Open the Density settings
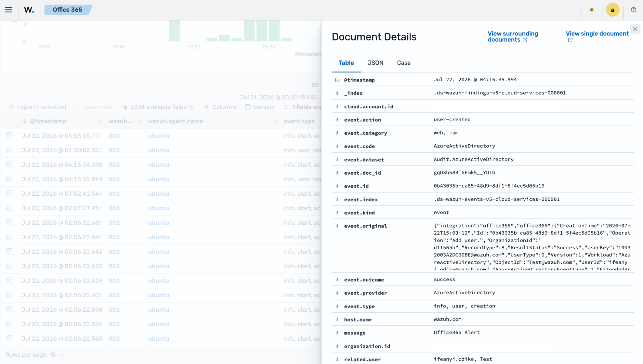Viewport: 643px width, 364px height. [260, 107]
